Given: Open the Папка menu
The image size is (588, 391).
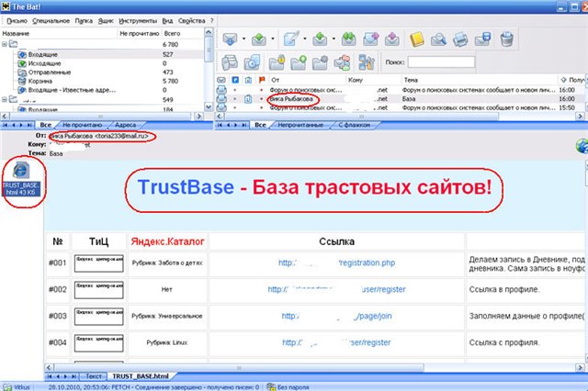Looking at the screenshot, I should pos(84,20).
